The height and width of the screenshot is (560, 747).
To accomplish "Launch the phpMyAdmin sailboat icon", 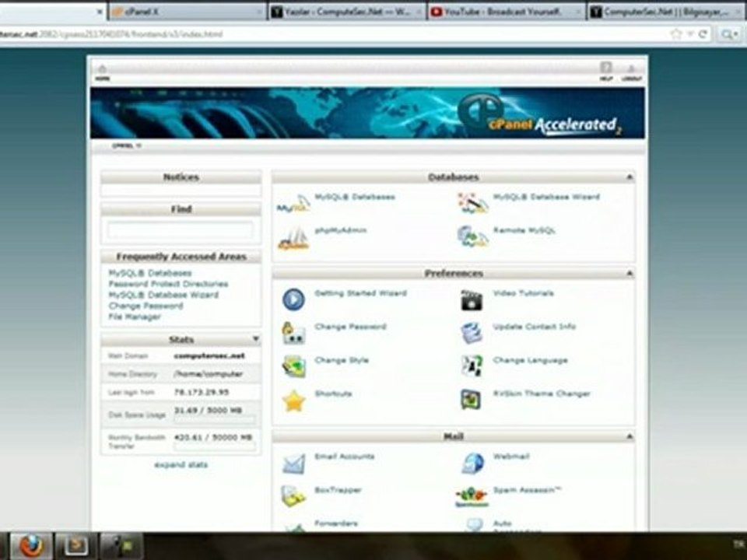I will (293, 238).
